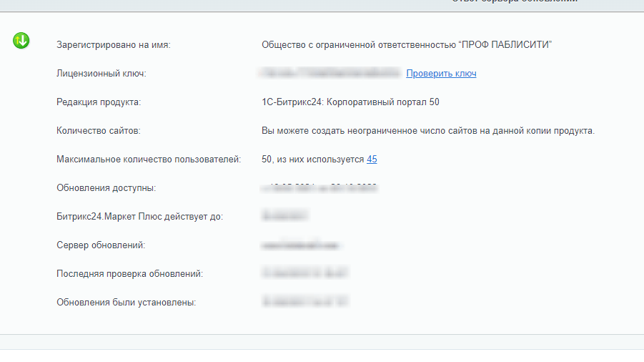
Task: Click the "Количество сайтов:" label
Action: point(99,131)
